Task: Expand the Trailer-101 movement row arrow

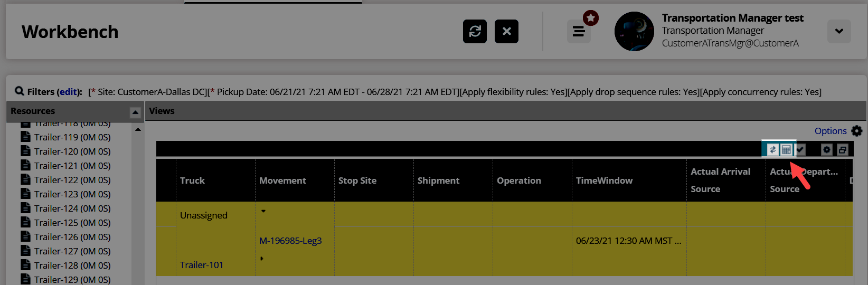Action: pos(262,259)
